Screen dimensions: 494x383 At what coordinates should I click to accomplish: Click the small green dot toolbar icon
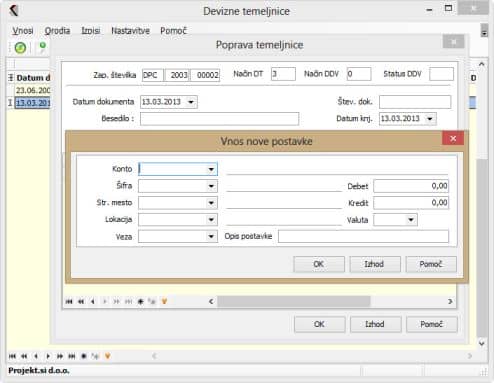pos(42,47)
